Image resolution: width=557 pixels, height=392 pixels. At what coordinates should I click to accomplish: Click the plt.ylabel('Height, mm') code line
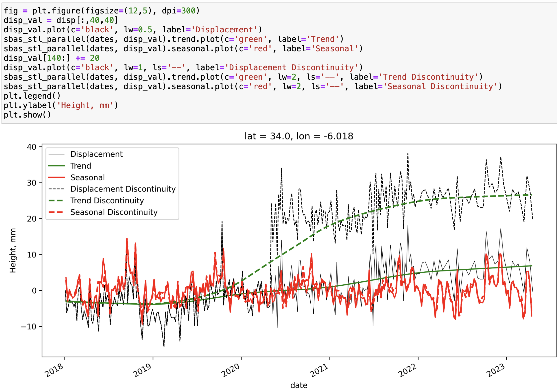tap(61, 105)
